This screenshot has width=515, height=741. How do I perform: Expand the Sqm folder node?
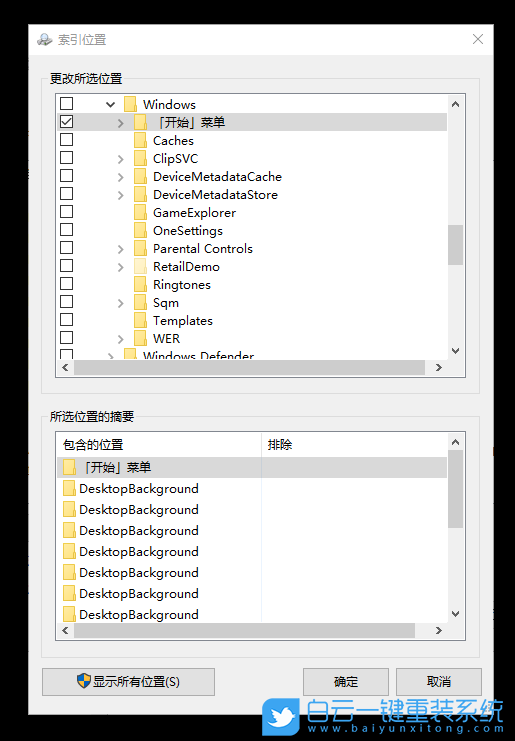click(x=120, y=303)
